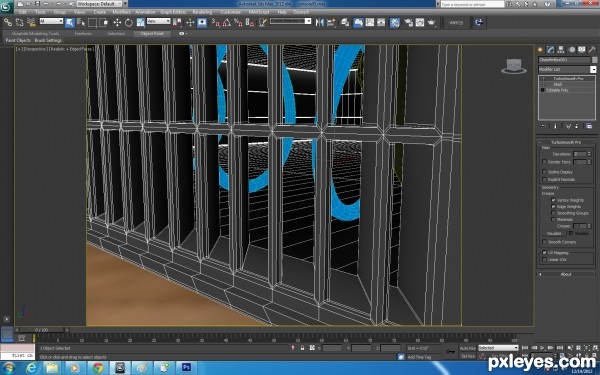Viewport: 600px width, 375px height.
Task: Open the Layer Manager
Action: [345, 23]
